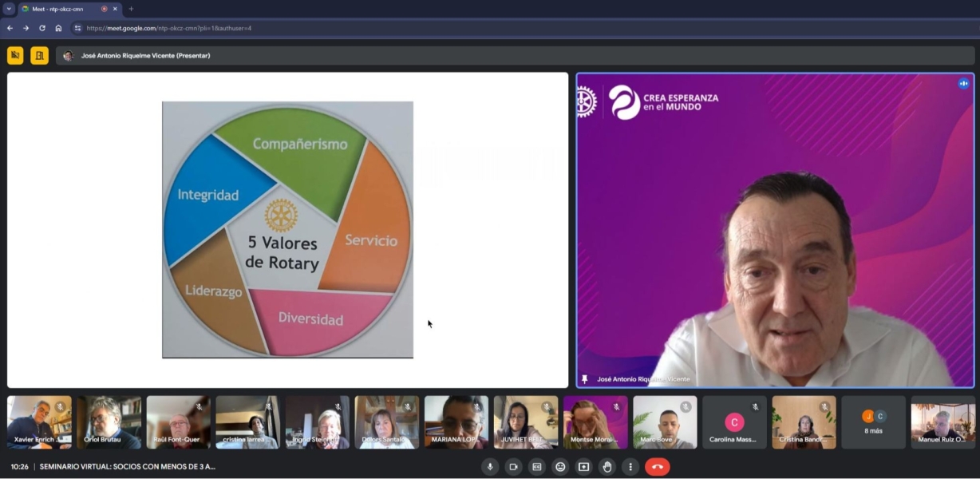980x479 pixels.
Task: Click the yellow building icon
Action: click(x=39, y=55)
